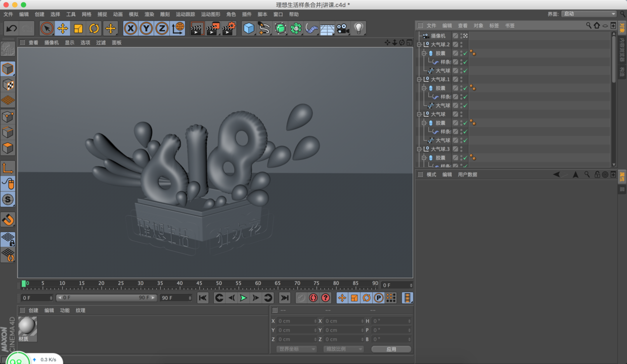Viewport: 627px width, 364px height.
Task: Add a floor environment object
Action: click(327, 28)
